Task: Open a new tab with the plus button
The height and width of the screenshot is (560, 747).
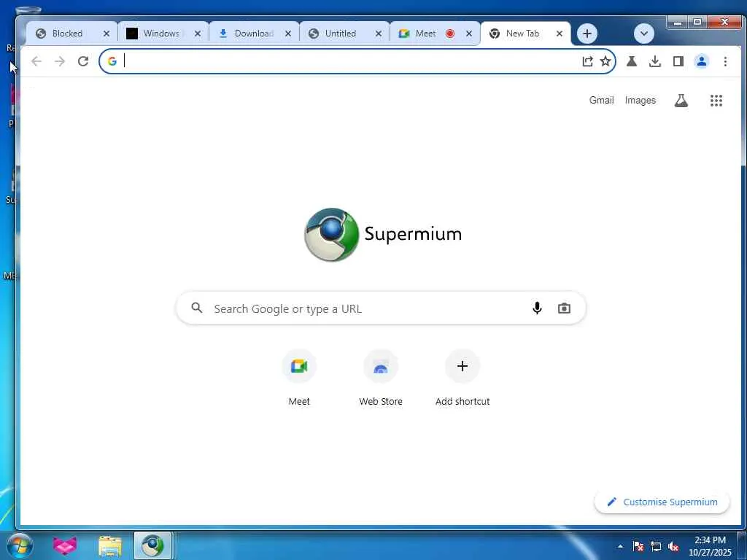Action: pos(587,34)
